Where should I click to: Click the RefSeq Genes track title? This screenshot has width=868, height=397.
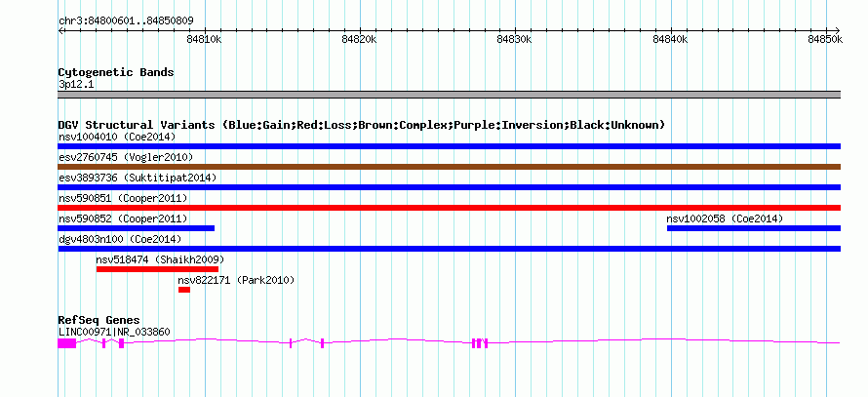99,321
